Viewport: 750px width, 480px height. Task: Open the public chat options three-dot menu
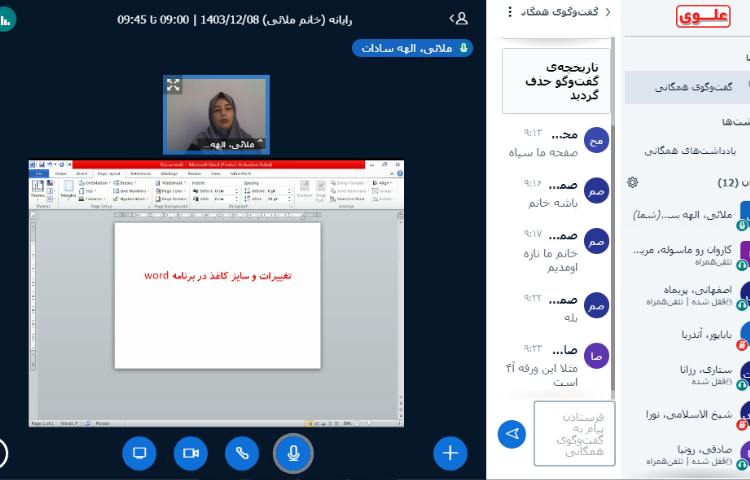[510, 11]
